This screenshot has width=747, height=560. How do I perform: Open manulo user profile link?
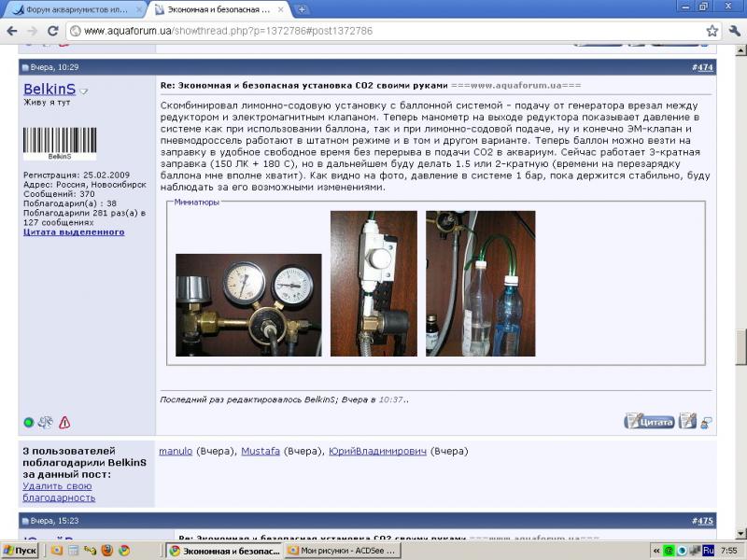(176, 451)
